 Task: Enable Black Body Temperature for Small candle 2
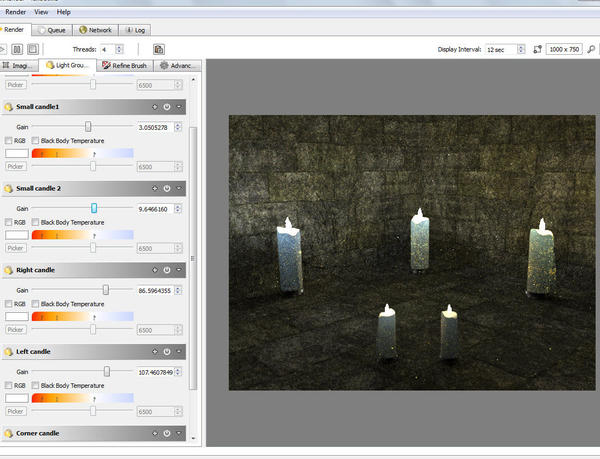click(x=35, y=223)
